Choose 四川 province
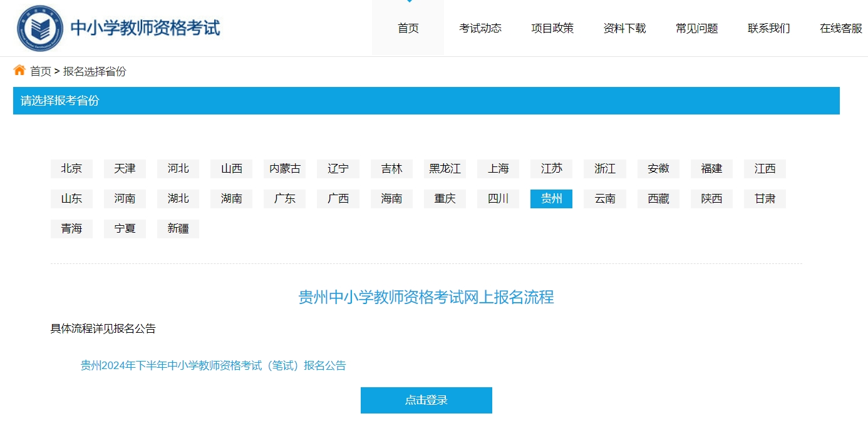This screenshot has width=868, height=421. (x=498, y=199)
